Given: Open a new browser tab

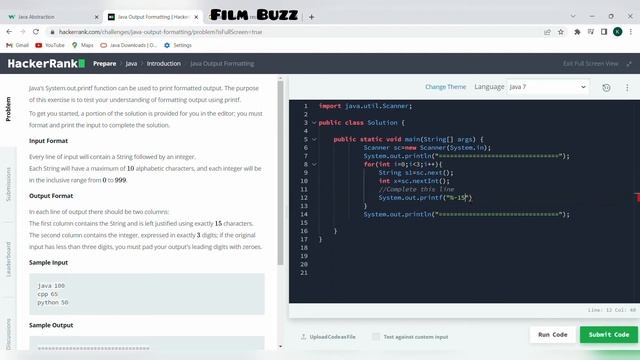Looking at the screenshot, I should [311, 17].
